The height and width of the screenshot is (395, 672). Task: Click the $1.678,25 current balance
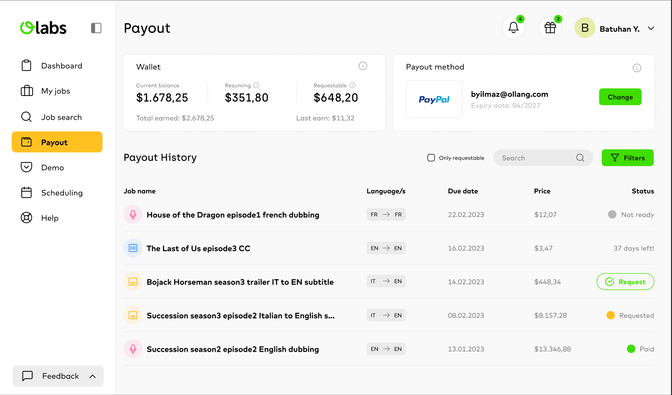[x=162, y=98]
